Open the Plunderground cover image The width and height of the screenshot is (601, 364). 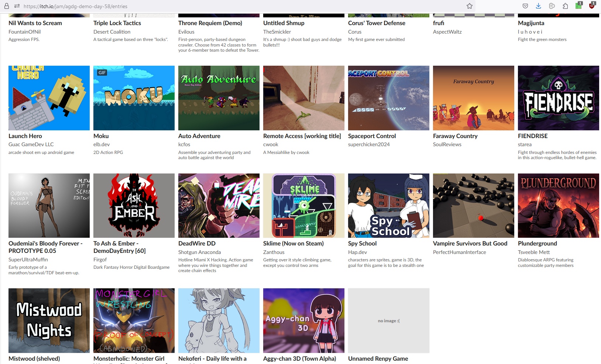[559, 206]
